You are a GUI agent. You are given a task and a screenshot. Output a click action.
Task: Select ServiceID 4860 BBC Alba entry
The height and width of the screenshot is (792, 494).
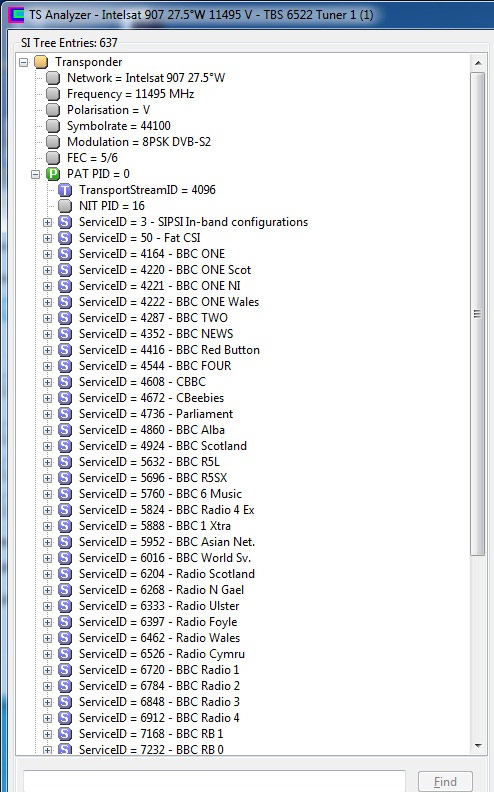click(152, 430)
